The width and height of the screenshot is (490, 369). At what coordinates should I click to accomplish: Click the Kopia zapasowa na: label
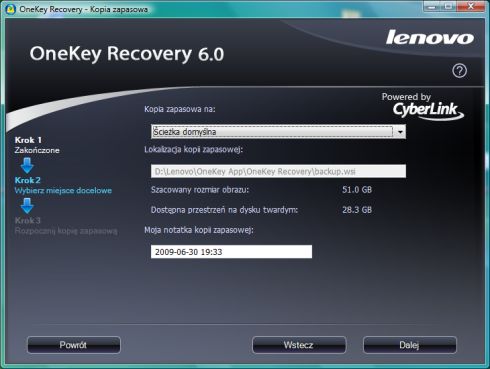tap(180, 109)
